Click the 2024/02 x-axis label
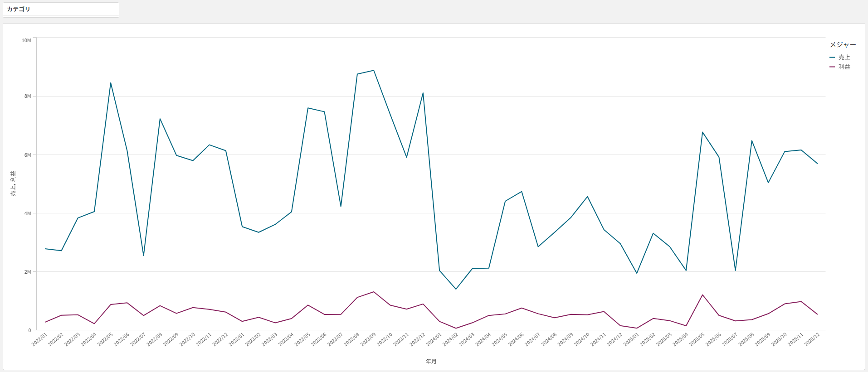This screenshot has width=868, height=372. (451, 339)
